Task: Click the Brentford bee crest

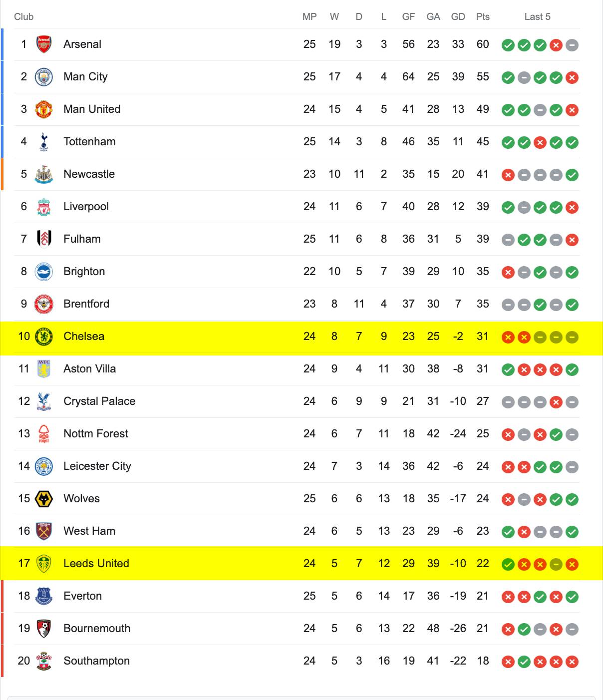Action: click(x=44, y=304)
